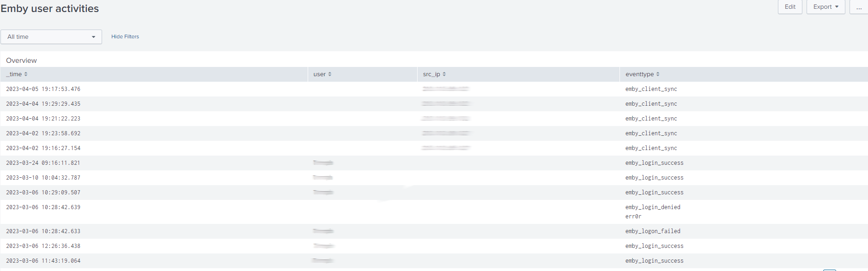Select timestamp 2023-04-05 19:17:53.476
Image resolution: width=868 pixels, height=271 pixels.
tap(43, 89)
